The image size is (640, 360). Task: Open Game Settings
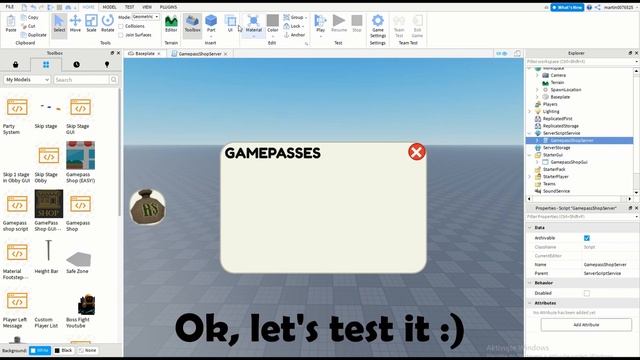pos(378,25)
